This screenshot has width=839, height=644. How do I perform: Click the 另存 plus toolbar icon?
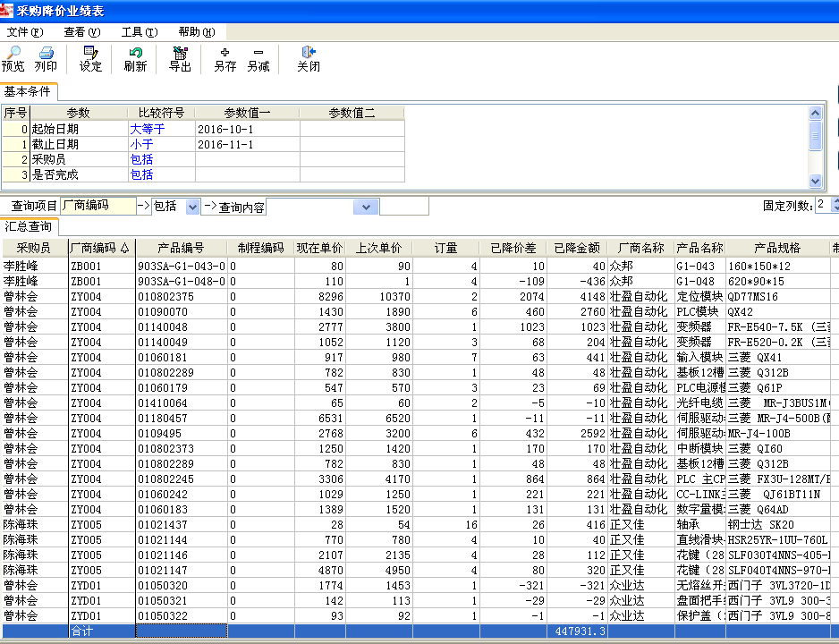(x=225, y=59)
